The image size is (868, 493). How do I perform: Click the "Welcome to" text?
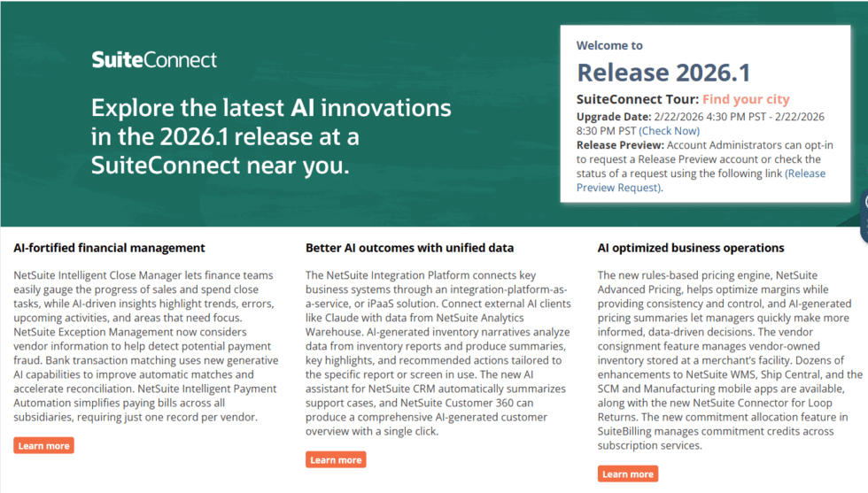coord(609,45)
